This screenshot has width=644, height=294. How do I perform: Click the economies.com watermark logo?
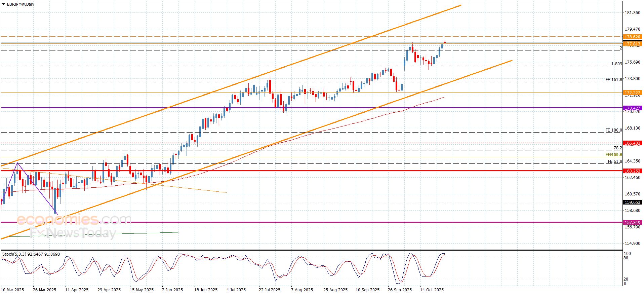[x=74, y=219]
